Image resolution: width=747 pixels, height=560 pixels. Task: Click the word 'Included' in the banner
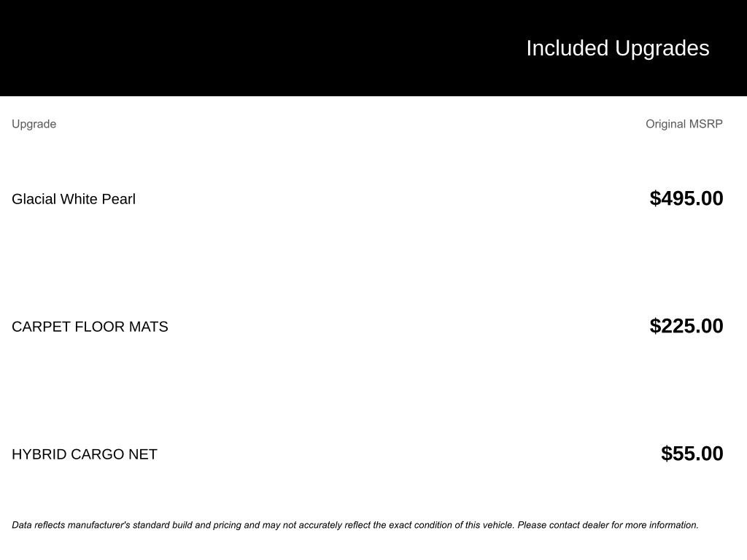pyautogui.click(x=567, y=48)
